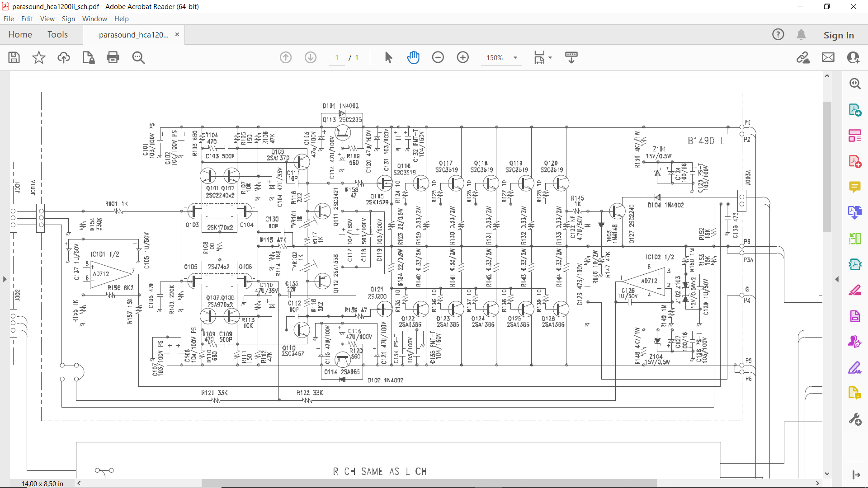Open the Compress PDF tool in sidebar
This screenshot has height=488, width=868.
click(855, 264)
